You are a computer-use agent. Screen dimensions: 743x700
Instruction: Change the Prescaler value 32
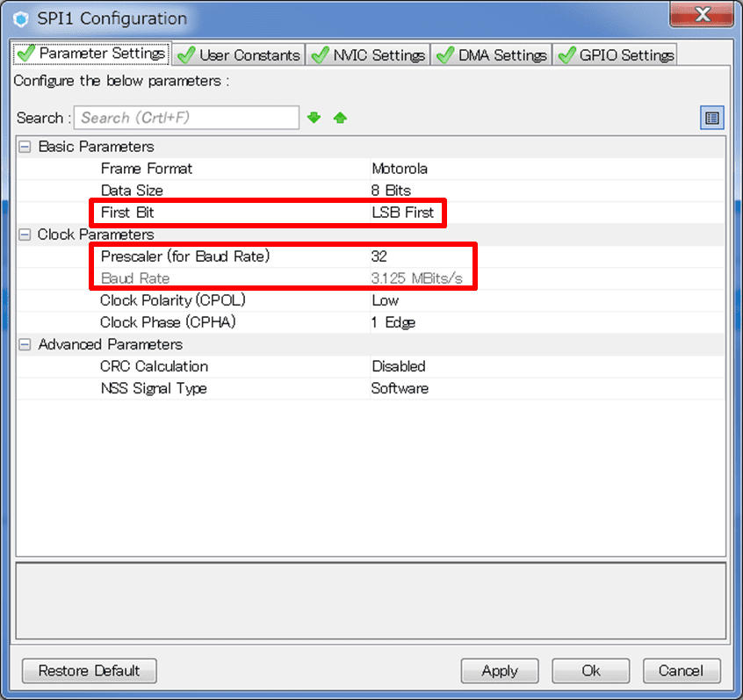pos(379,256)
